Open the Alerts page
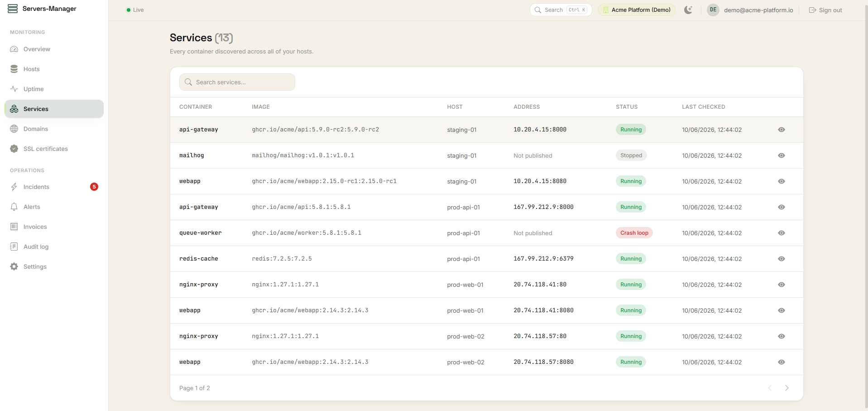868x411 pixels. coord(54,207)
